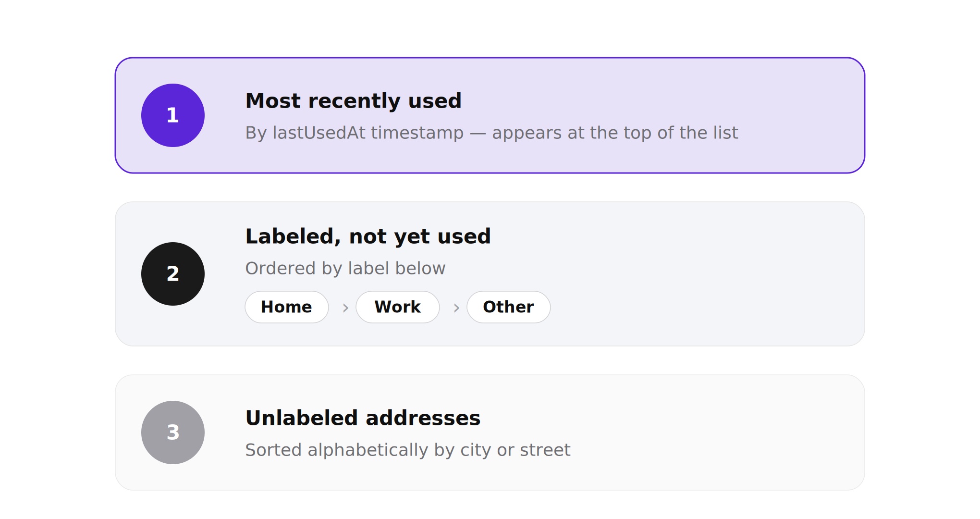This screenshot has width=980, height=519.
Task: Click chevron between Home and Work
Action: [345, 308]
